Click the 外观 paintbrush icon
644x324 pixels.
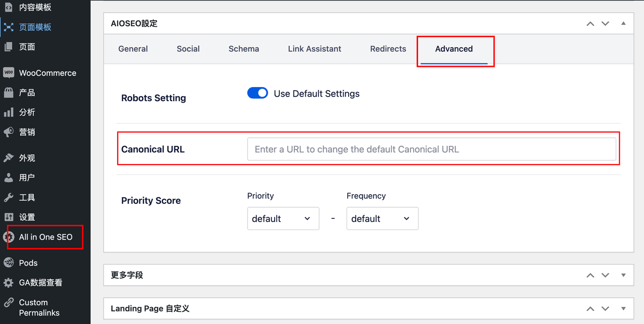click(x=9, y=158)
